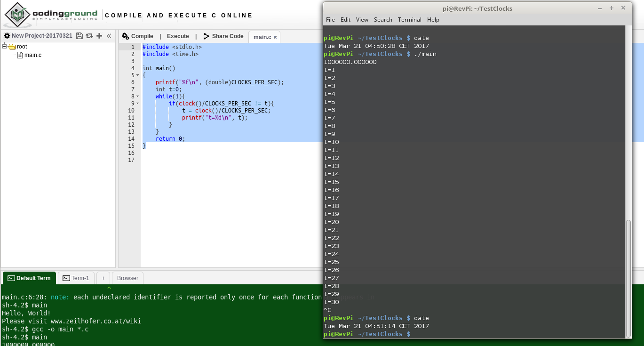This screenshot has height=346, width=644.
Task: Click line number 6 in the editor gutter
Action: [133, 82]
